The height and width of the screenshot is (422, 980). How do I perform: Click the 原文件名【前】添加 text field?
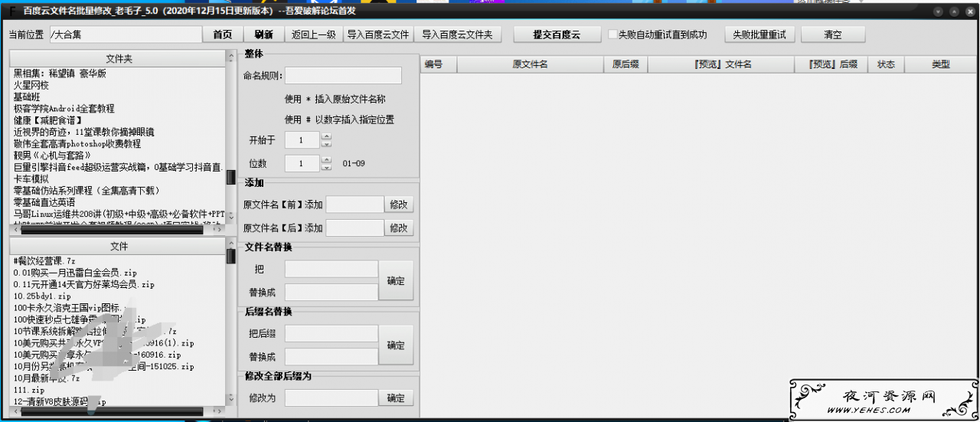354,204
